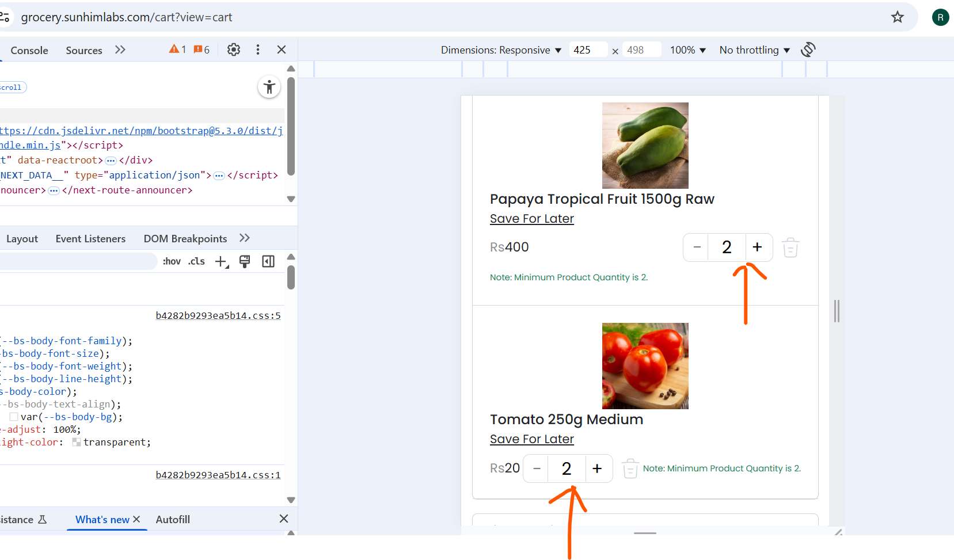Show more DevTools tabs chevron
Screen dimensions: 954x560
click(x=120, y=49)
